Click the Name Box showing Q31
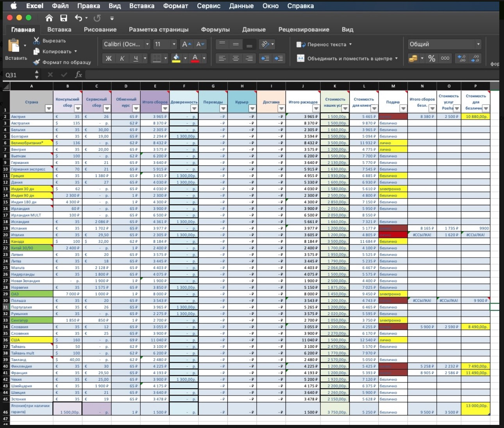Image resolution: width=504 pixels, height=428 pixels. tap(18, 75)
